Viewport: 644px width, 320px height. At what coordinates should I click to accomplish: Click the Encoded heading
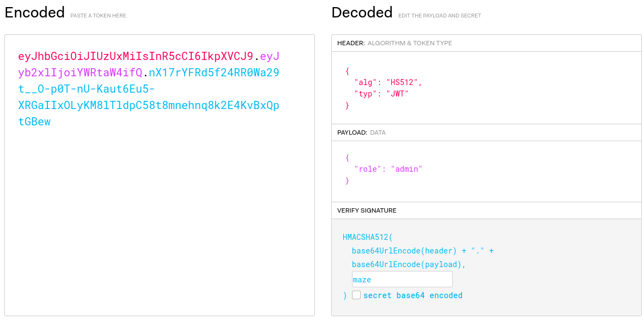click(x=34, y=13)
